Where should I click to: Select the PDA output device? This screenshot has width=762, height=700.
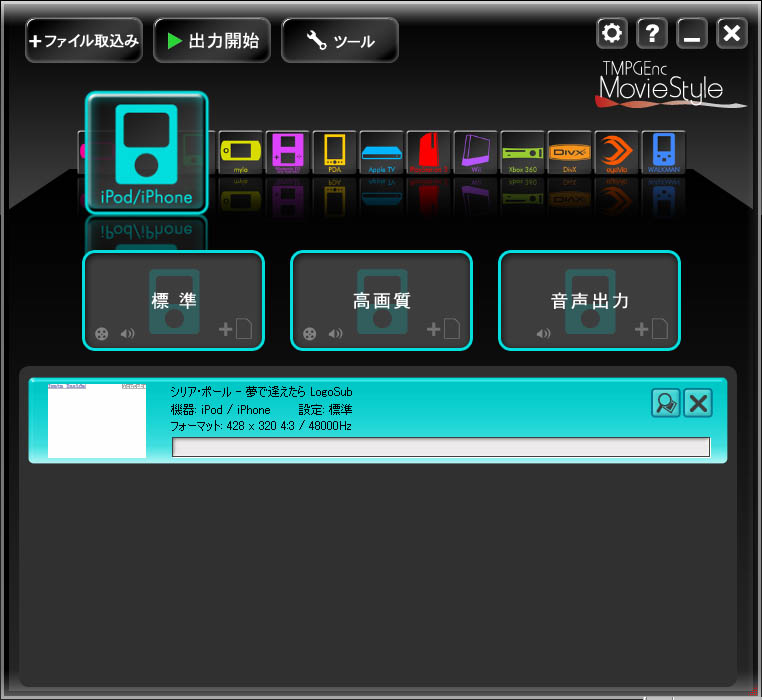pyautogui.click(x=335, y=153)
